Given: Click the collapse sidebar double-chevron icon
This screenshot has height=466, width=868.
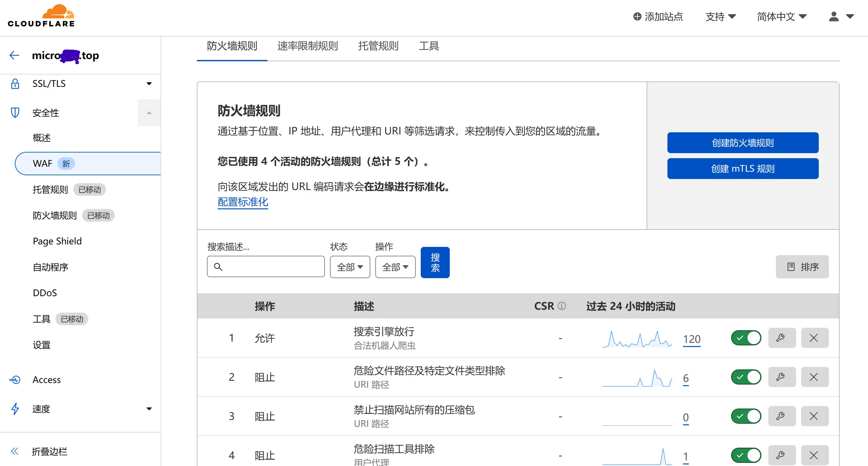Looking at the screenshot, I should 15,451.
